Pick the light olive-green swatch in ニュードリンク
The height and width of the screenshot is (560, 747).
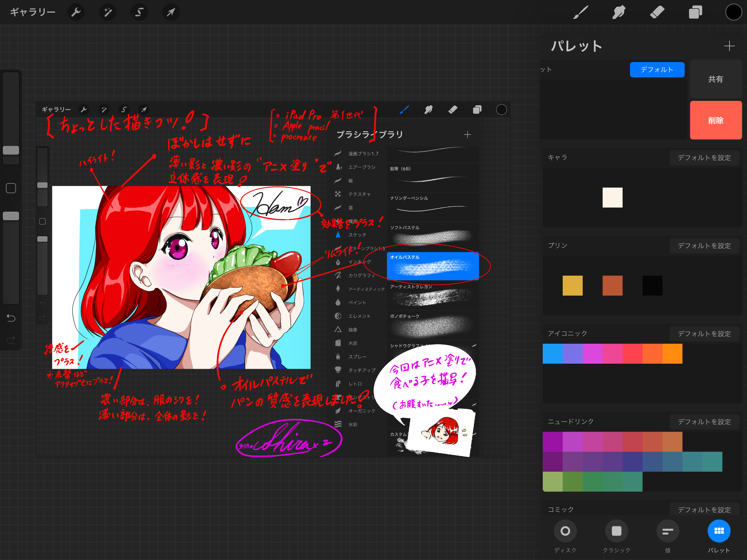point(553,482)
